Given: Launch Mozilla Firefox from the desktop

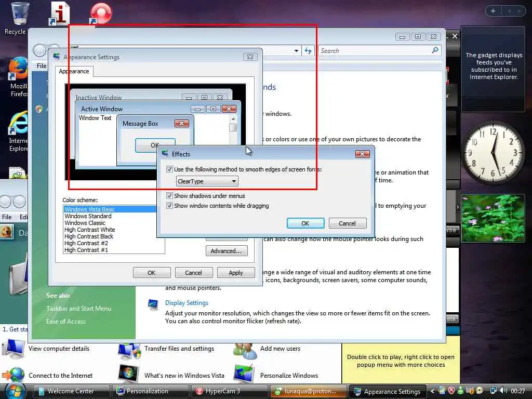Looking at the screenshot, I should (x=18, y=69).
